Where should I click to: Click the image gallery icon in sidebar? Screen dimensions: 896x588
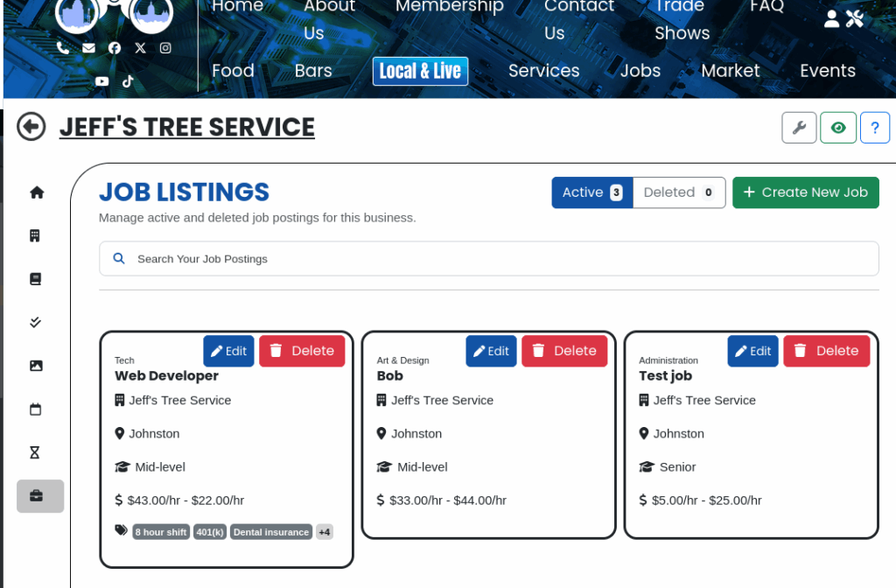[x=36, y=366]
